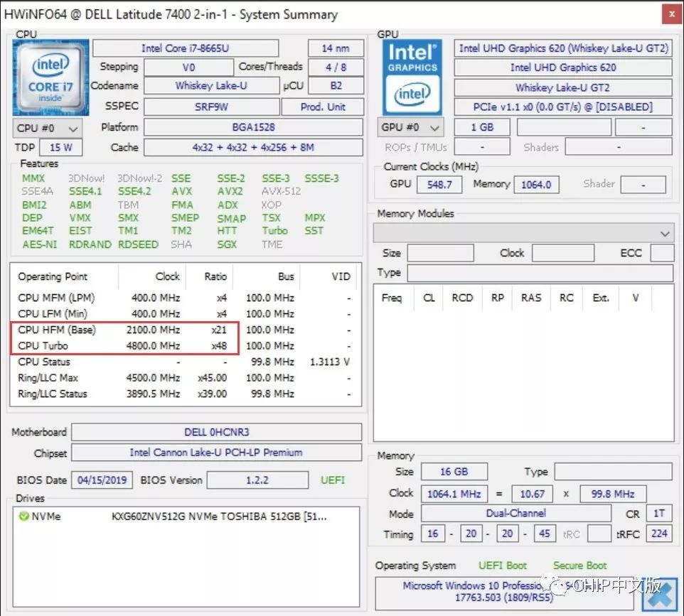684x616 pixels.
Task: Click the Cores/Threads 4 / 8 field
Action: [x=336, y=67]
